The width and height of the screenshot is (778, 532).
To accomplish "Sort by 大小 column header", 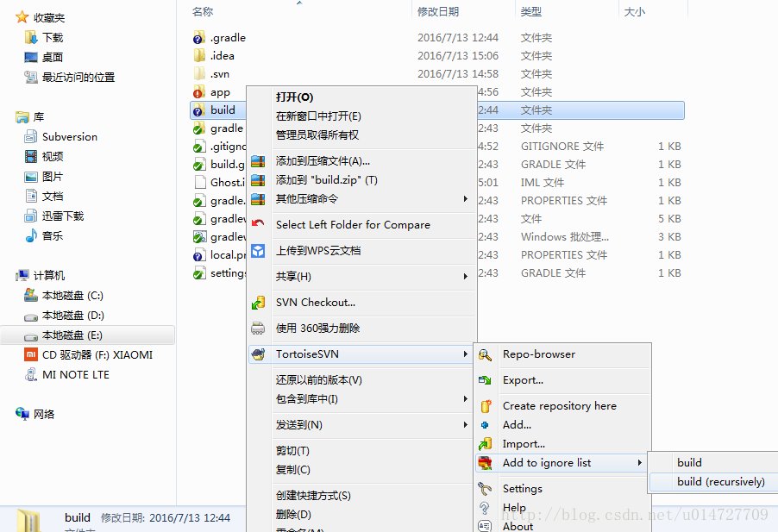I will point(635,11).
